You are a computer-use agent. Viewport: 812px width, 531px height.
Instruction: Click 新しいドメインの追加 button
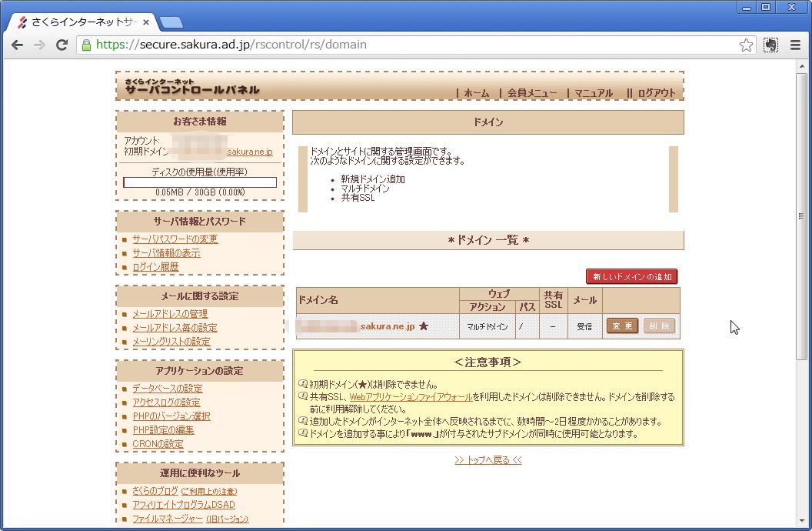point(632,276)
